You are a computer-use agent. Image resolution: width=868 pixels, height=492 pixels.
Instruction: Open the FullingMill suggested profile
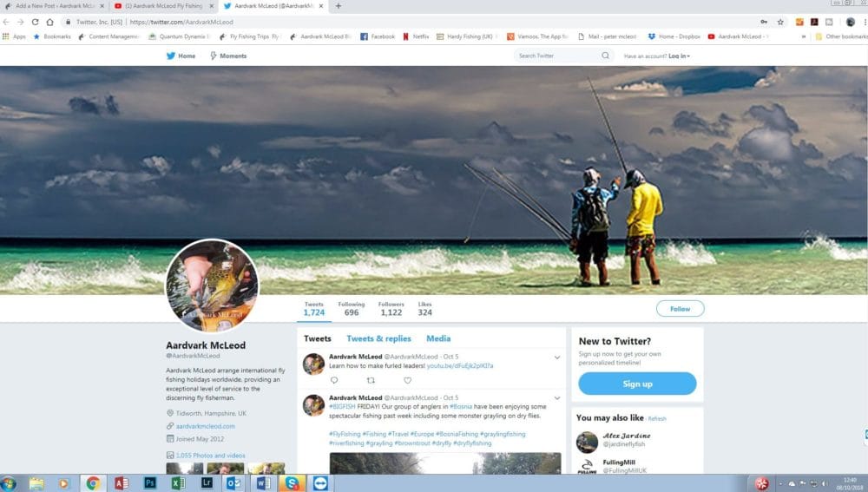point(619,462)
